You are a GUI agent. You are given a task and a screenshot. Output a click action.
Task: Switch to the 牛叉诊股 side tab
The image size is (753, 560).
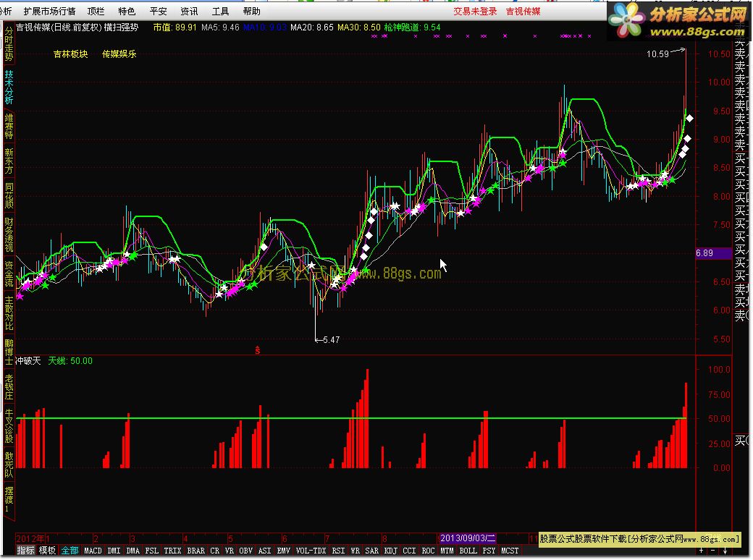9,426
